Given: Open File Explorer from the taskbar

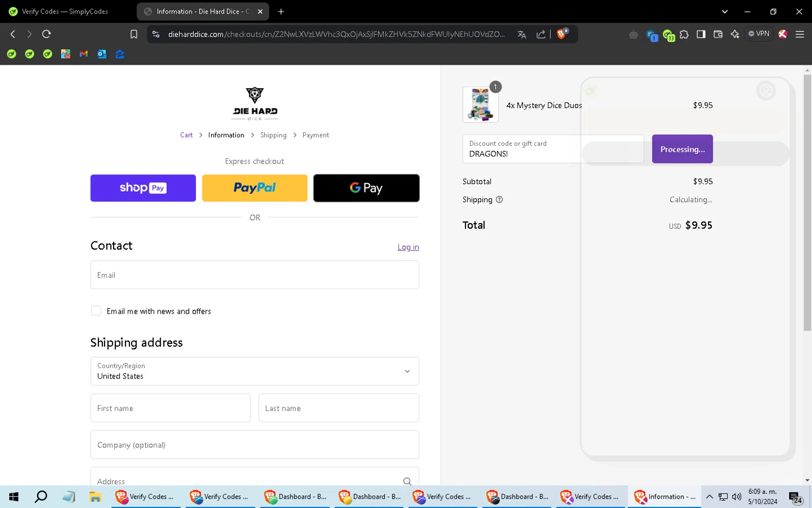Looking at the screenshot, I should (x=95, y=497).
